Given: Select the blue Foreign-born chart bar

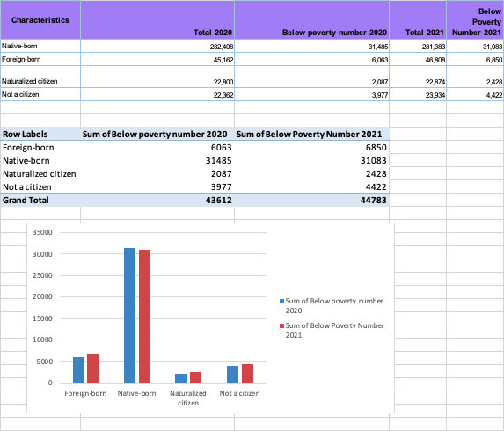Looking at the screenshot, I should tap(78, 369).
